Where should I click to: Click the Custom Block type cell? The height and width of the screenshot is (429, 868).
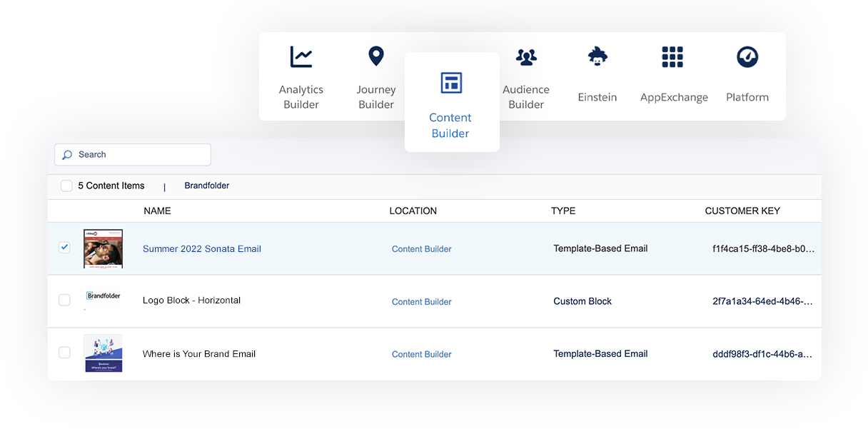[582, 301]
